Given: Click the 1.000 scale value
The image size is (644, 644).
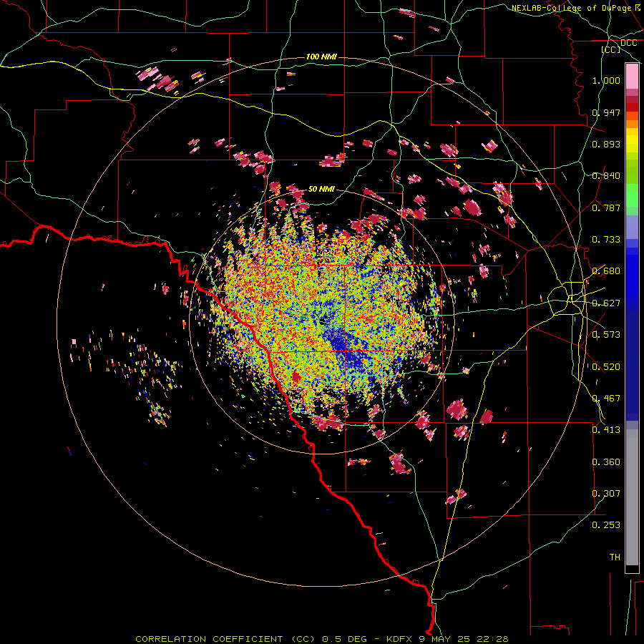Looking at the screenshot, I should click(x=606, y=80).
